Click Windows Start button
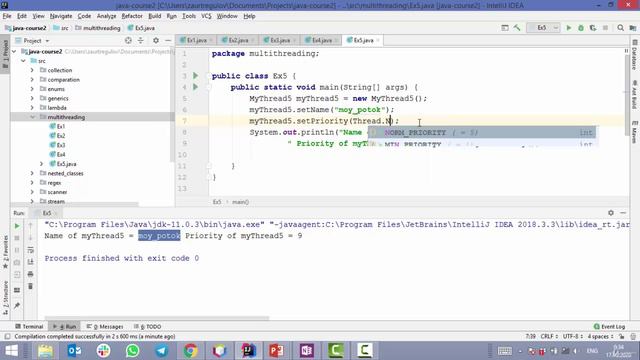 [11, 351]
